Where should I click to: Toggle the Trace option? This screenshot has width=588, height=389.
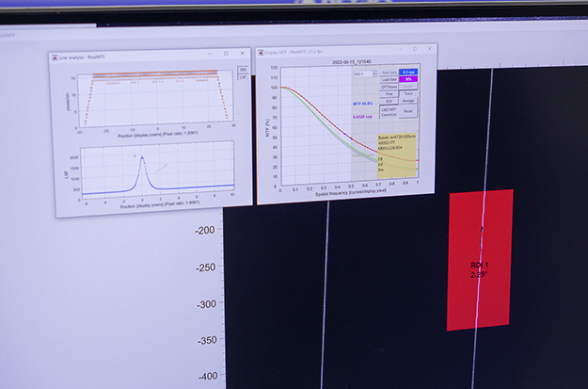coord(408,94)
